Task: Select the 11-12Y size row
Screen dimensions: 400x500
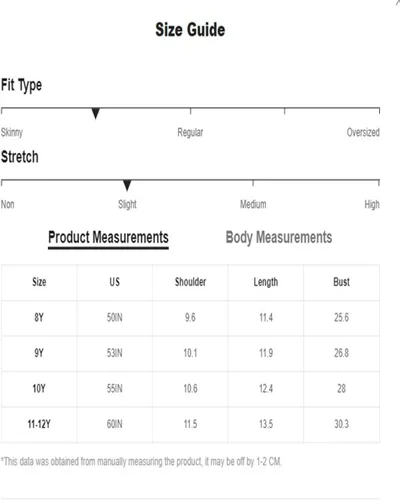Action: (x=190, y=425)
